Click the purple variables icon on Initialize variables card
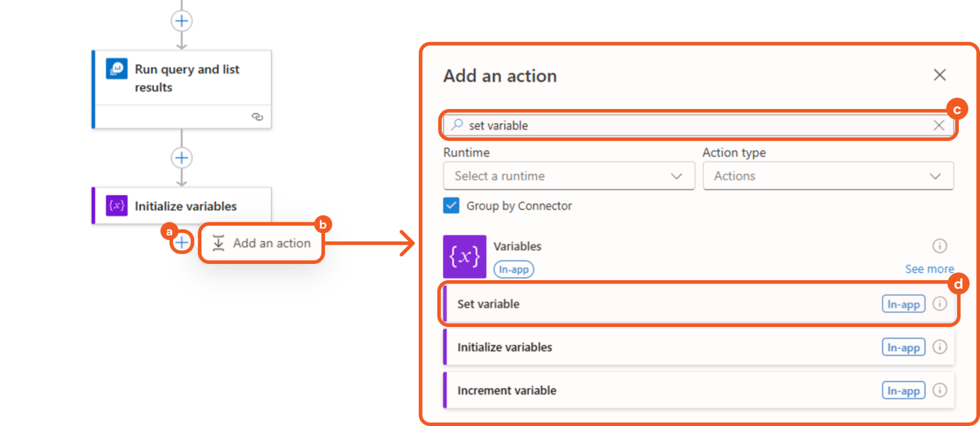This screenshot has width=980, height=426. point(117,206)
